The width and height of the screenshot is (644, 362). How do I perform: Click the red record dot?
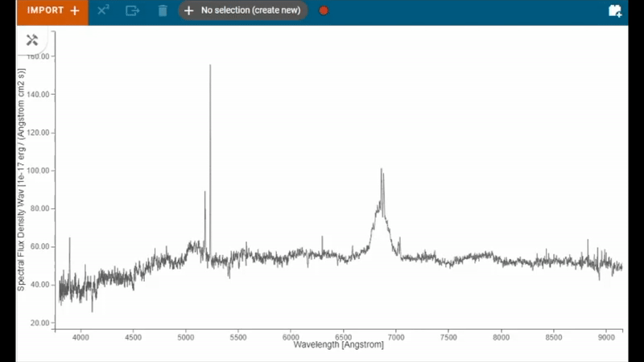(x=324, y=10)
